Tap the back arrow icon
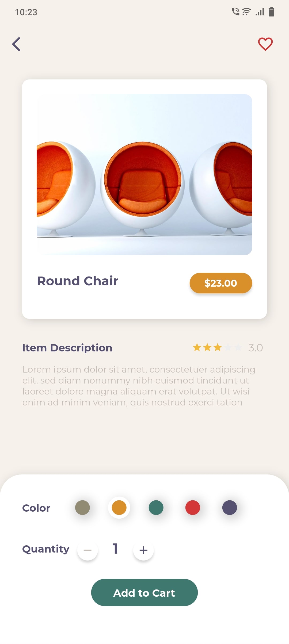Image resolution: width=289 pixels, height=644 pixels. (x=17, y=44)
